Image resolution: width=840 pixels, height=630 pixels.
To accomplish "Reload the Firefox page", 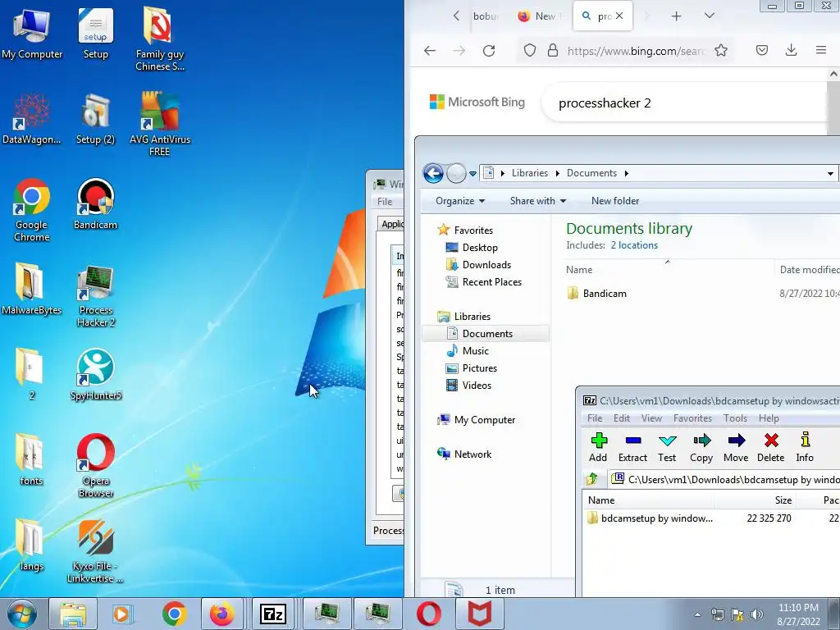I will coord(489,51).
